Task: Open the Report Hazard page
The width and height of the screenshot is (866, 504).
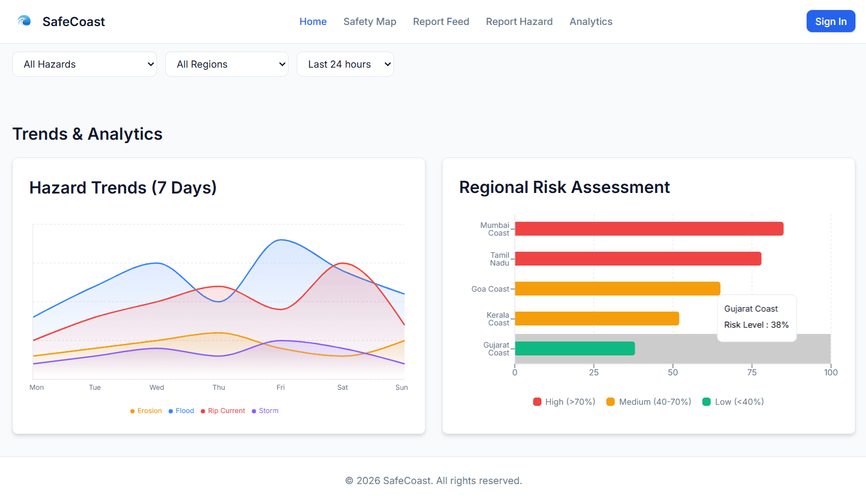Action: tap(519, 21)
